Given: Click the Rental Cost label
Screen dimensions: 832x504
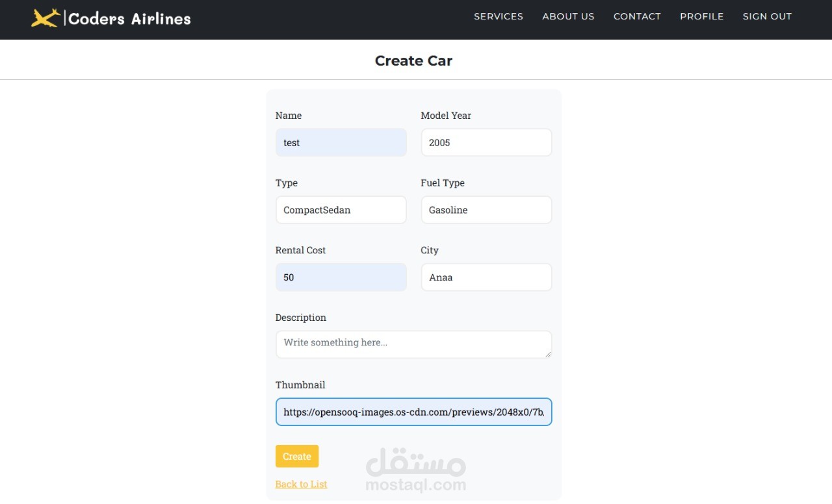Looking at the screenshot, I should click(300, 250).
